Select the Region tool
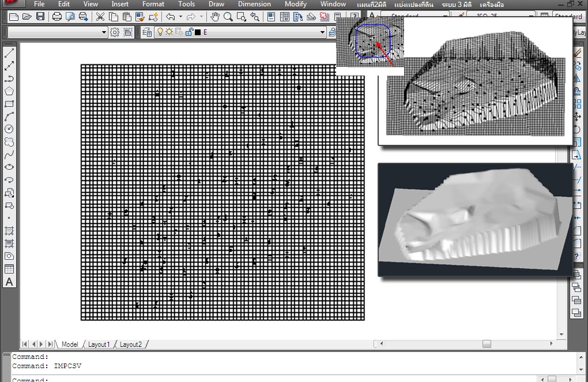 pos(9,256)
